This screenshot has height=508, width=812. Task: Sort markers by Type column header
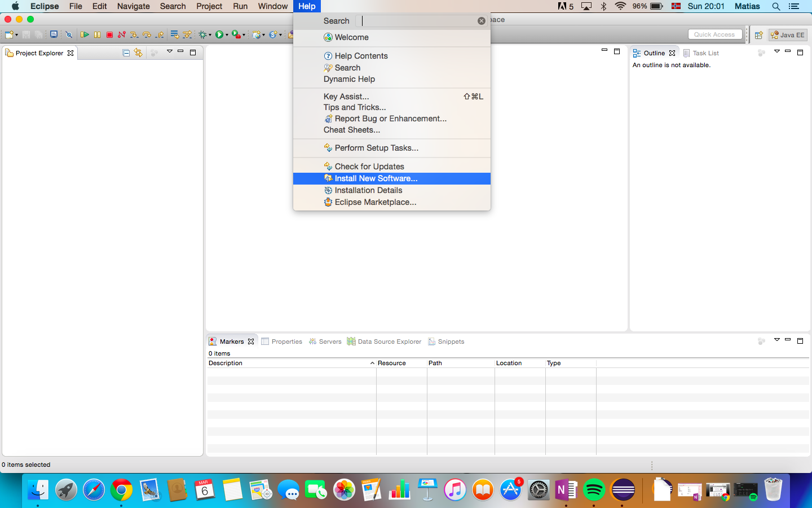[x=571, y=363]
